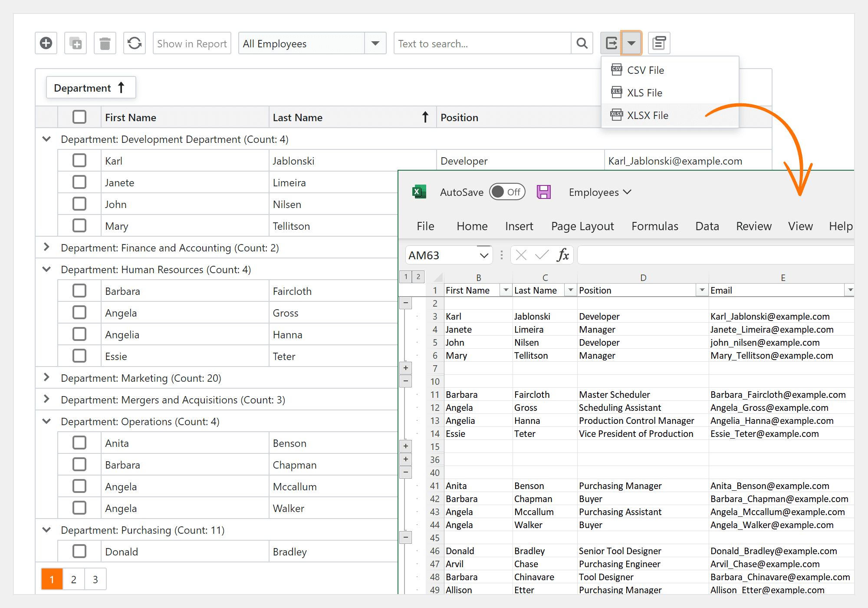Screen dimensions: 868x608
Task: Click the Show in Report button
Action: coord(192,43)
